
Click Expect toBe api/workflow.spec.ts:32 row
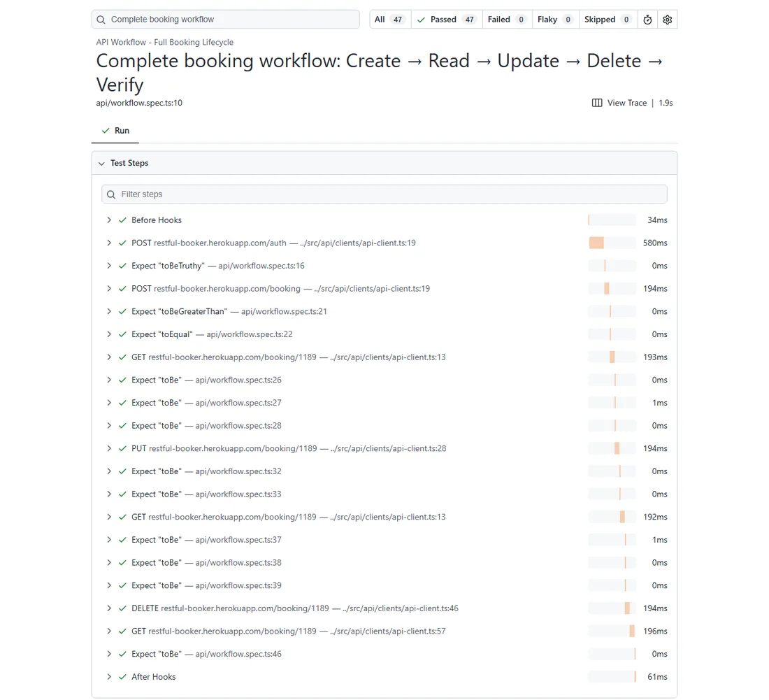coord(384,471)
